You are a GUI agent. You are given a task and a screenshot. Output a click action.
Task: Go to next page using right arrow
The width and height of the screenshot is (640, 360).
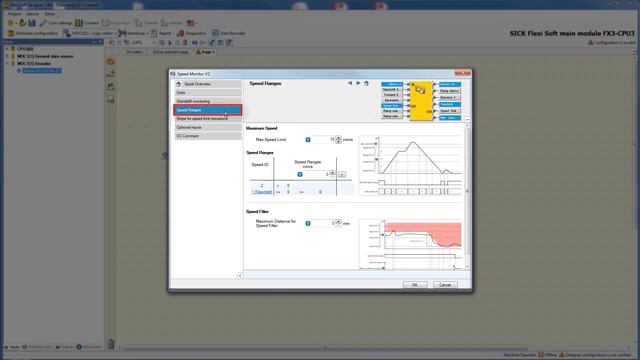(x=358, y=83)
